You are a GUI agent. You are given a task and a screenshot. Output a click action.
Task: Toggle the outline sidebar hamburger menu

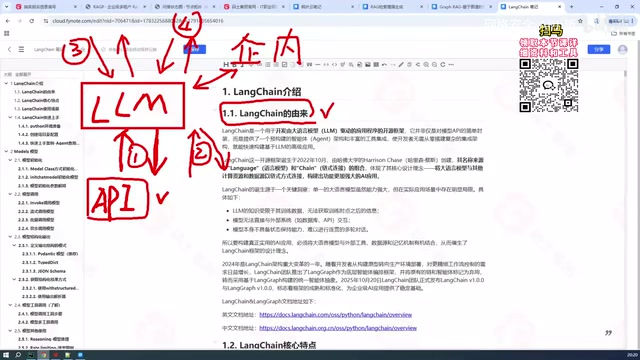[21, 49]
